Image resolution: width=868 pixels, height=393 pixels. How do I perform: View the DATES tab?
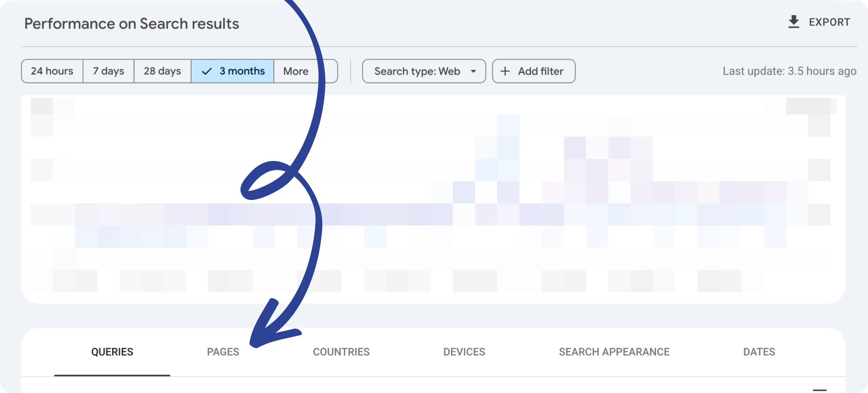tap(759, 352)
